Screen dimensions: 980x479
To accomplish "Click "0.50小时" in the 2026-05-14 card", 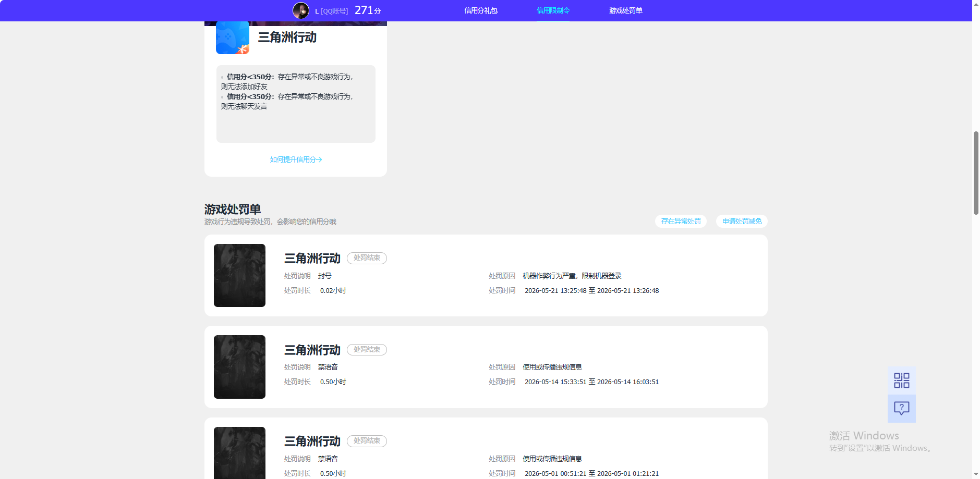I will [333, 382].
